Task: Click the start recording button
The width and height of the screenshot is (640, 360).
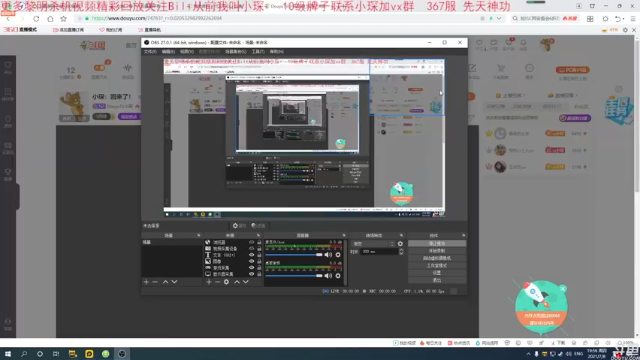Action: 437,251
